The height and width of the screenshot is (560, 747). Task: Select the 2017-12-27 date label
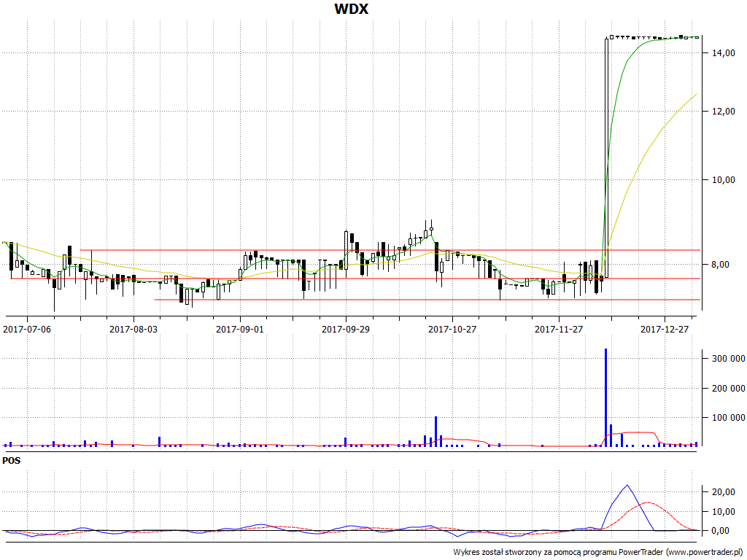(x=664, y=329)
